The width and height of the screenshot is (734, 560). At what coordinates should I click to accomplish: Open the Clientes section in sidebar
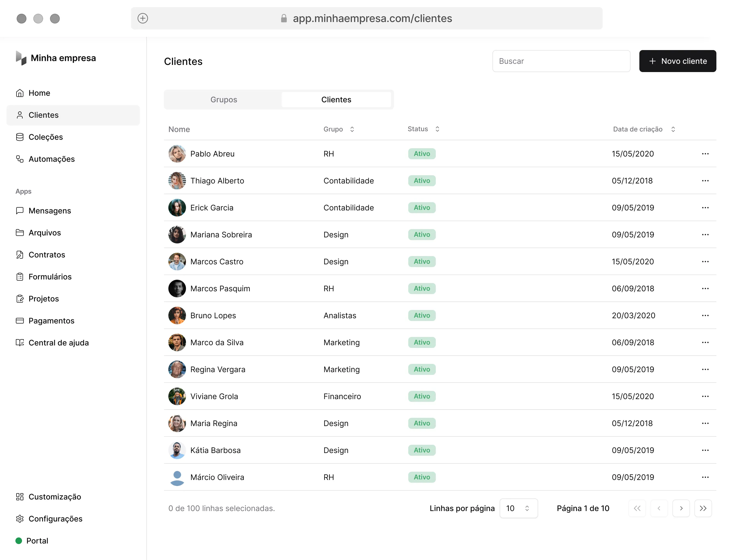pyautogui.click(x=43, y=115)
